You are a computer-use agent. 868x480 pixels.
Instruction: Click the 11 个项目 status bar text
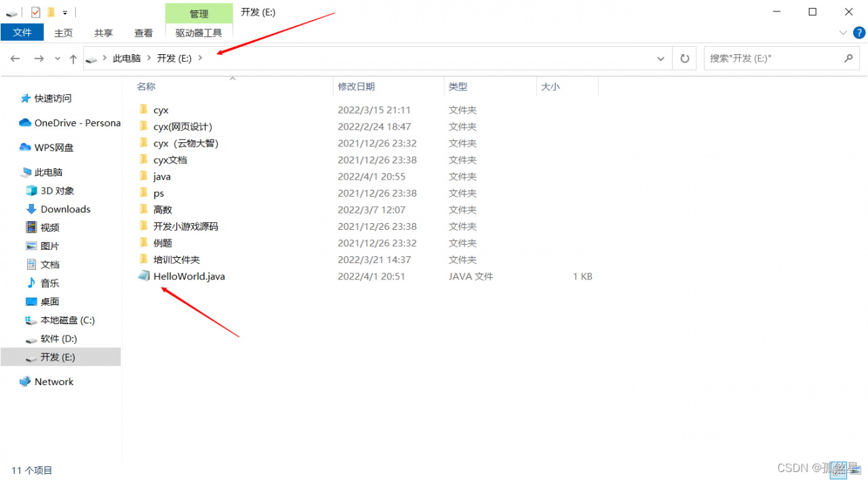[32, 470]
